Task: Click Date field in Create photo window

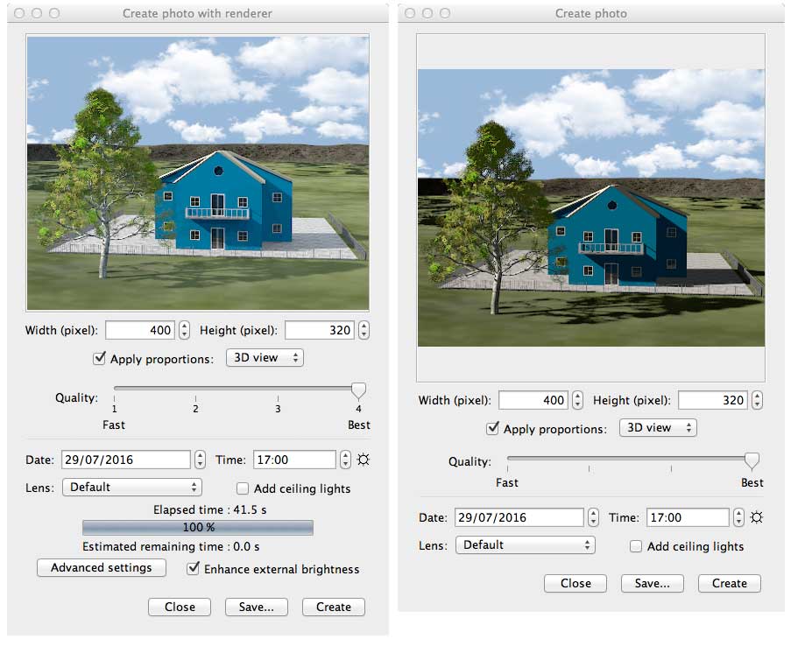Action: coord(519,517)
